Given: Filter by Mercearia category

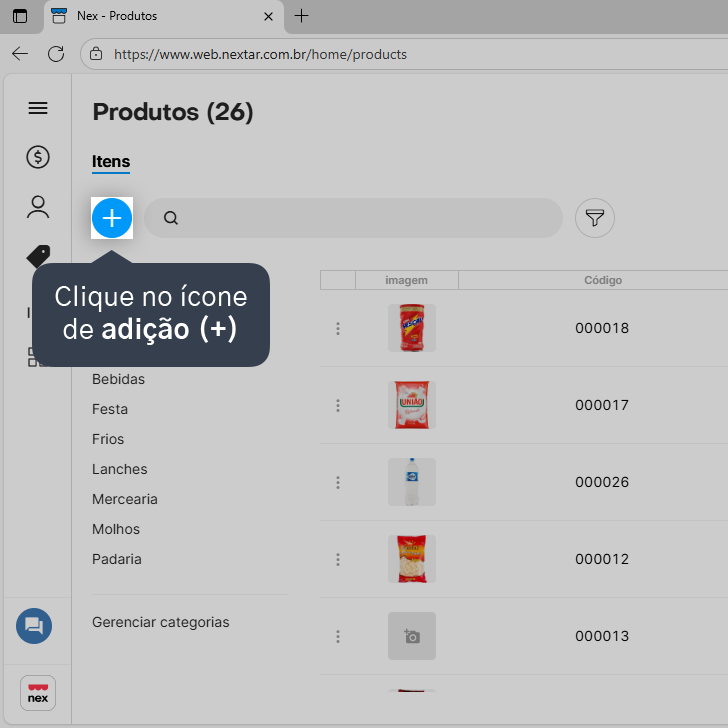Looking at the screenshot, I should click(x=125, y=499).
